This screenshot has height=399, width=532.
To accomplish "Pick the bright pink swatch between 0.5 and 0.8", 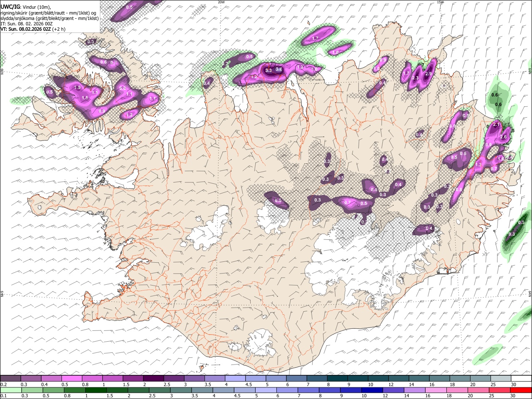I will [x=71, y=378].
